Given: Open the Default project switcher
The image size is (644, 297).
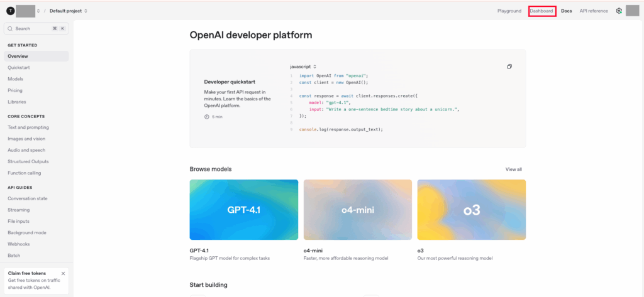Looking at the screenshot, I should (x=68, y=11).
